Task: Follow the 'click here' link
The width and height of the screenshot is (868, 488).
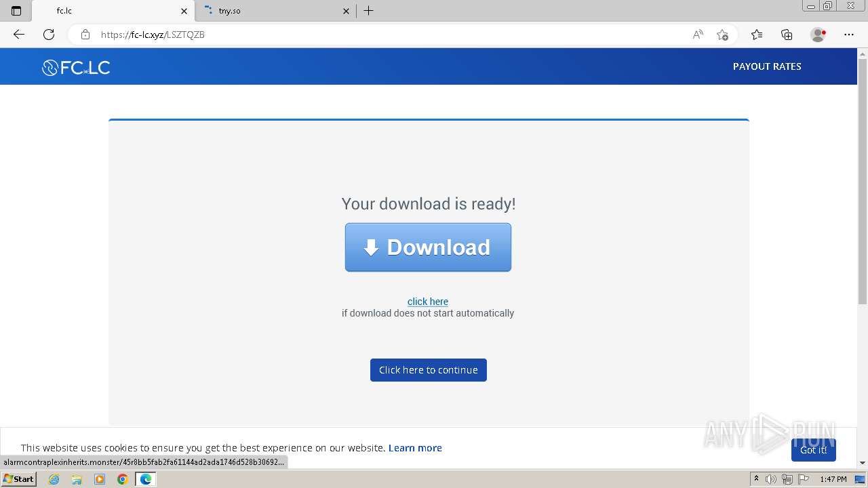Action: (x=428, y=302)
